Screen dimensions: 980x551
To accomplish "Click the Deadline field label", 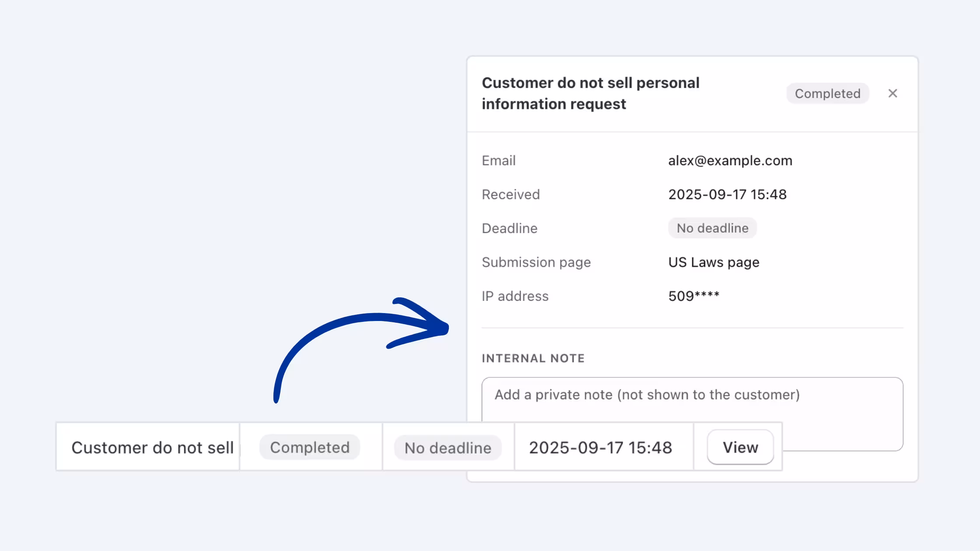I will (510, 228).
